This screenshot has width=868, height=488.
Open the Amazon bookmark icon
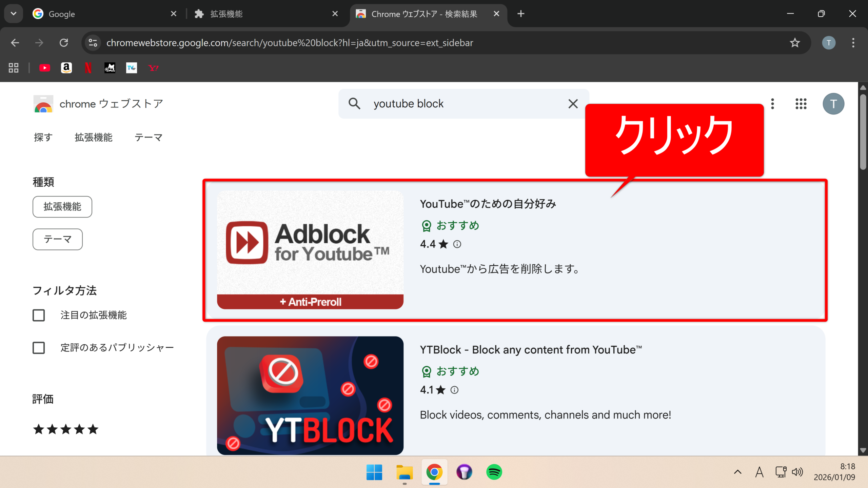[x=66, y=68]
